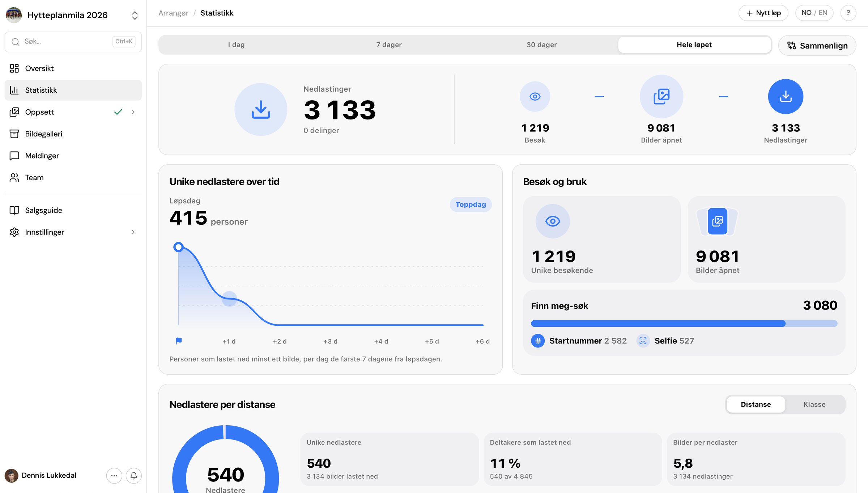This screenshot has height=493, width=868.
Task: Click the face-scan icon beside Selfie
Action: (x=643, y=341)
